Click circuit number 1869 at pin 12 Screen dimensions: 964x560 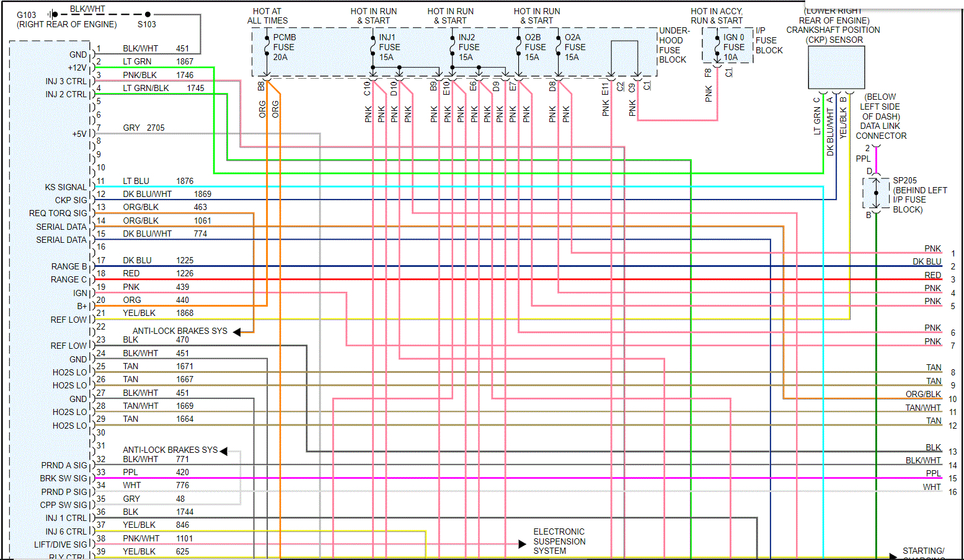203,194
